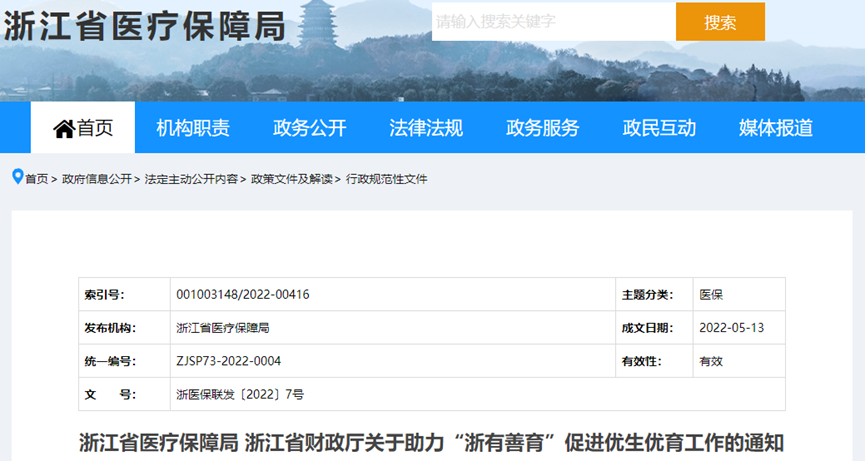865x461 pixels.
Task: Click the article title about 浙有善育
Action: pyautogui.click(x=431, y=443)
